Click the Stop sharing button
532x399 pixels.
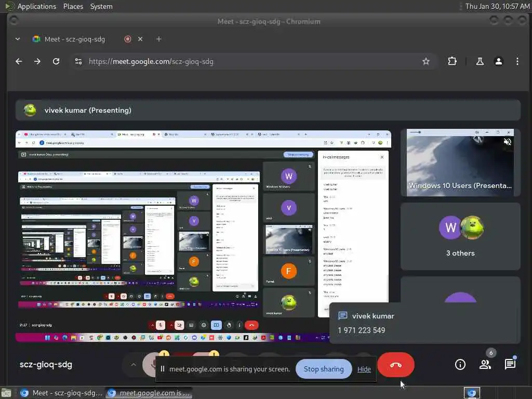coord(324,369)
